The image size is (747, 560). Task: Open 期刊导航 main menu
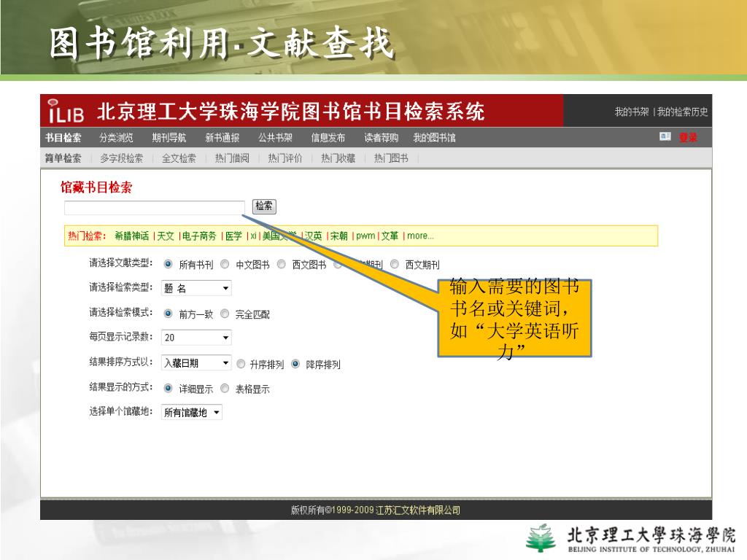click(169, 138)
